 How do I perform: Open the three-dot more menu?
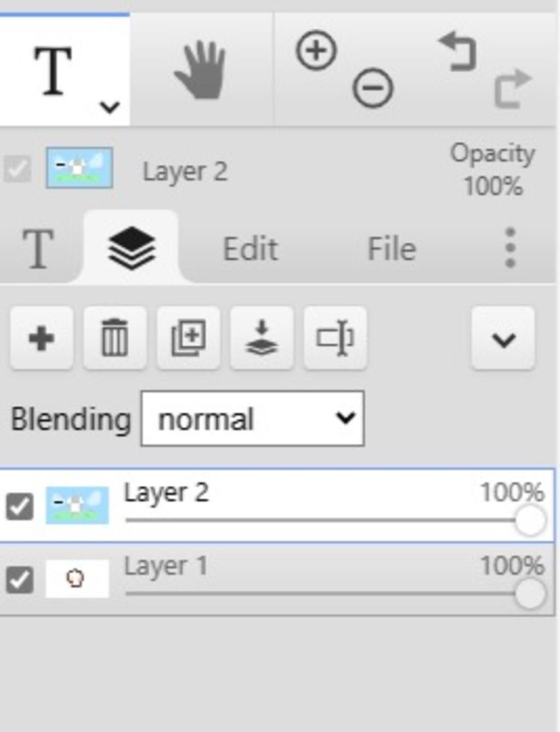click(510, 248)
